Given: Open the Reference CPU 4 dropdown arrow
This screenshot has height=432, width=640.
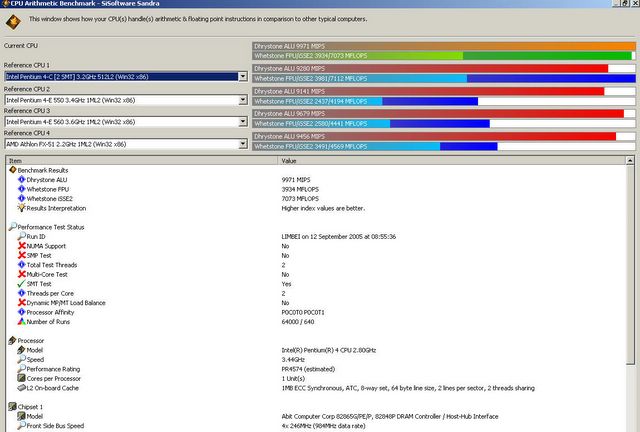Looking at the screenshot, I should tap(243, 144).
